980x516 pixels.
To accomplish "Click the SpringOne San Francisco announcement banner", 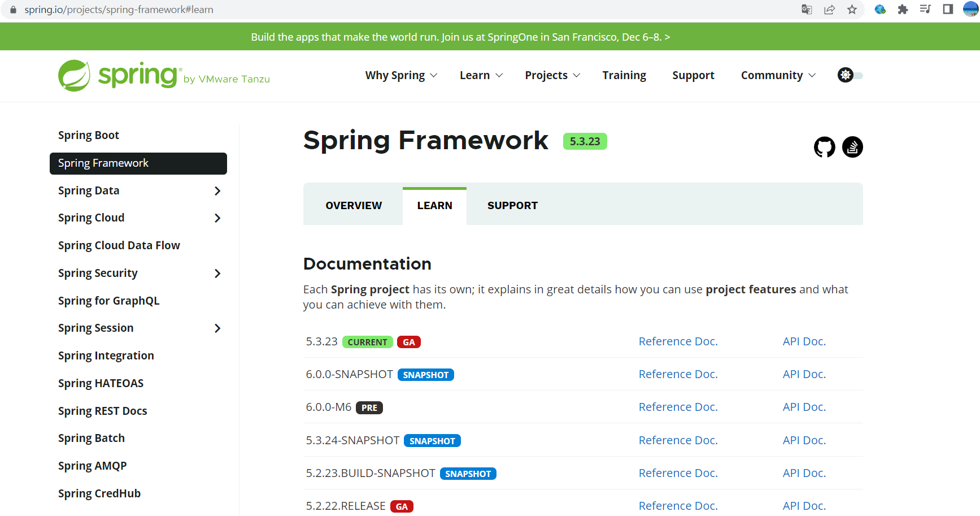I will (460, 37).
